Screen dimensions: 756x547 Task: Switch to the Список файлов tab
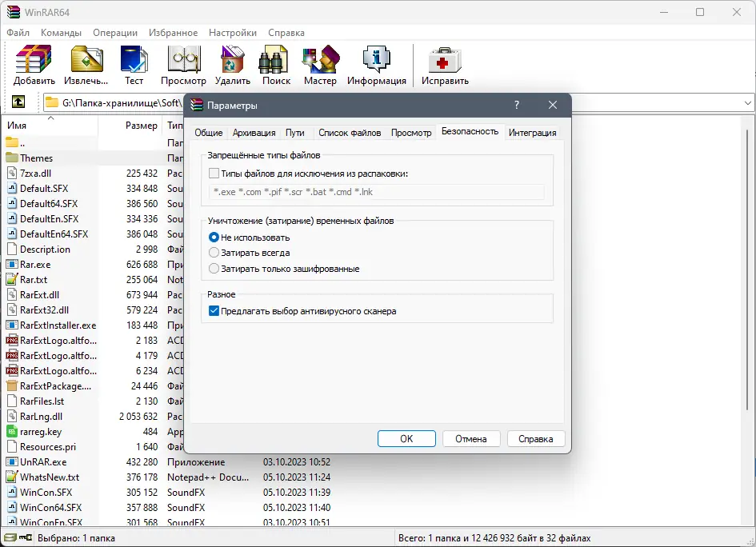[x=350, y=133]
